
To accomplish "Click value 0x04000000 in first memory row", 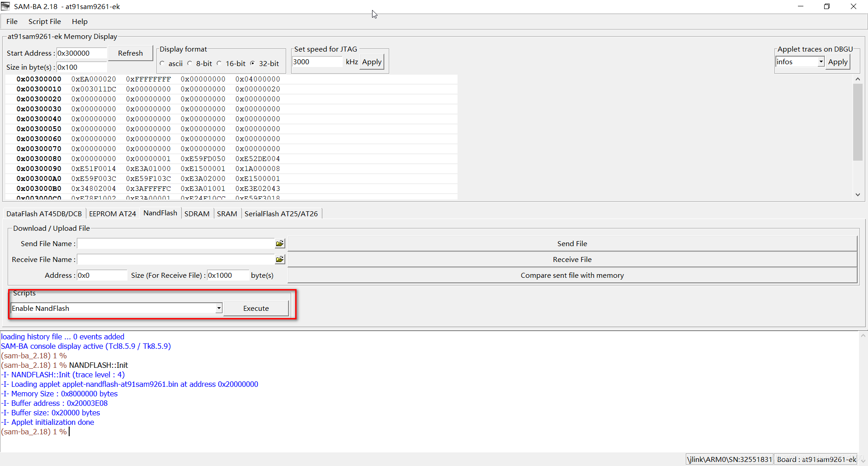I will tap(258, 79).
